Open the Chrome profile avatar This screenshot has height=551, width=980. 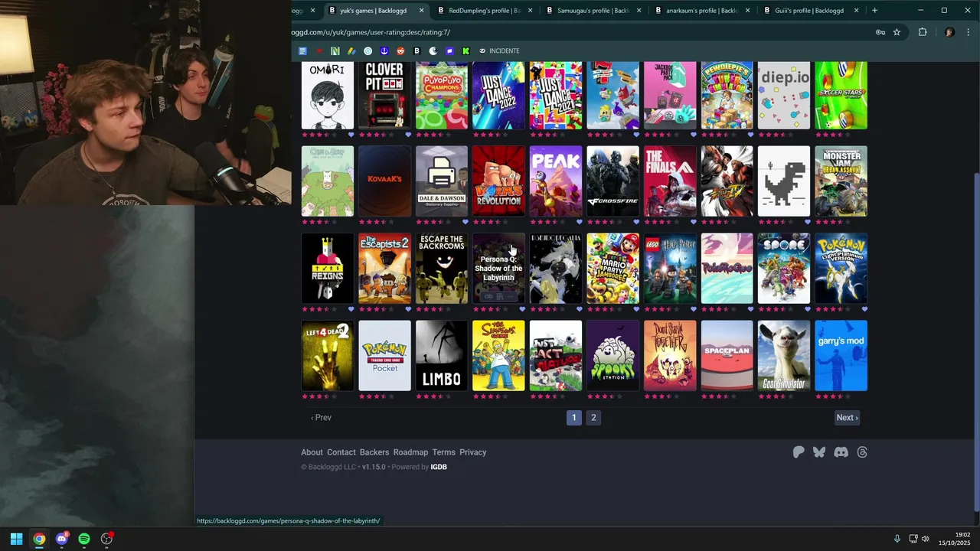(x=949, y=32)
